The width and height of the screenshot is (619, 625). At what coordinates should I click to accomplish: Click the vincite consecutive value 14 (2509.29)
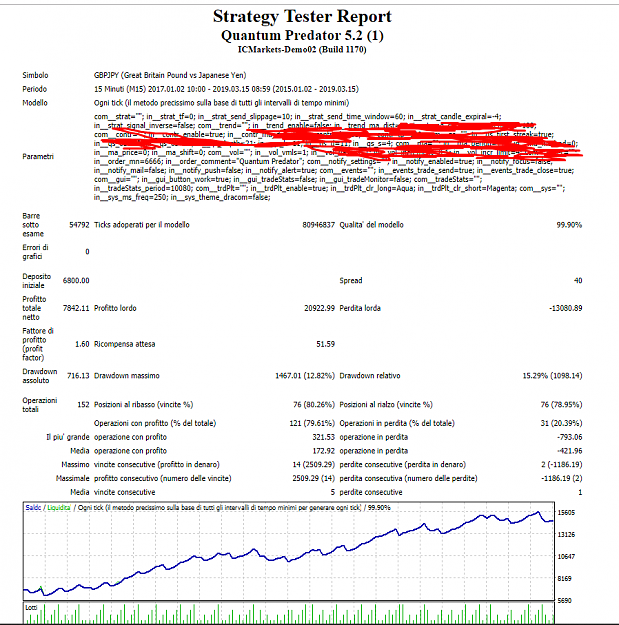coord(313,464)
